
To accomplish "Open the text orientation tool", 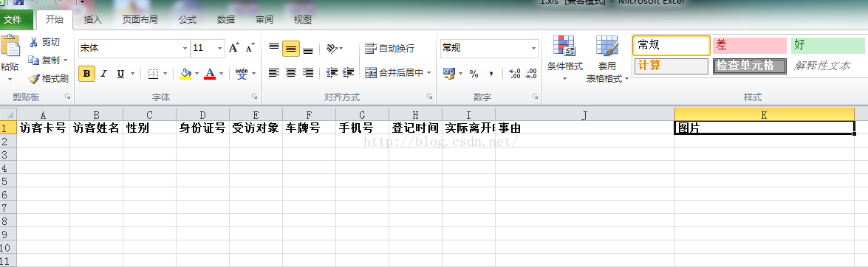I will [x=335, y=49].
